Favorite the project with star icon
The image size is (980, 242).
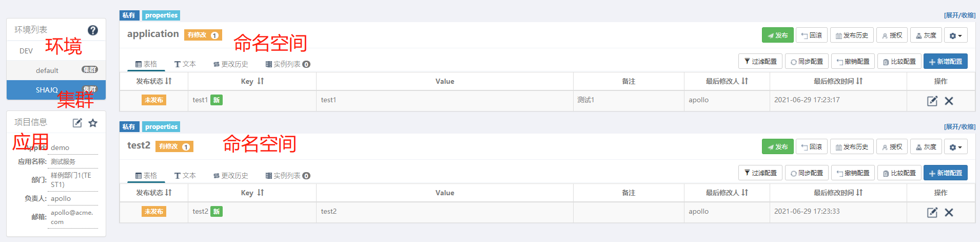[93, 123]
